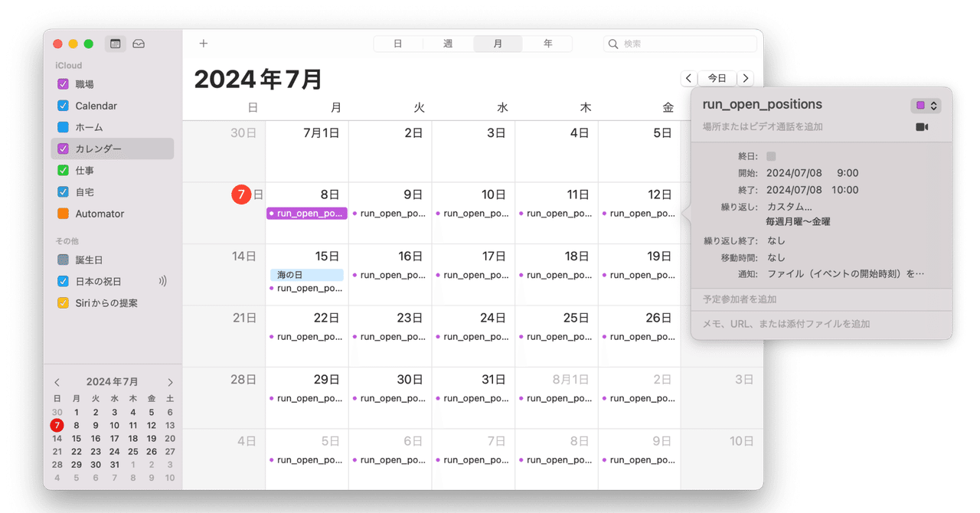Switch to the 年 view tab
The height and width of the screenshot is (513, 980).
[547, 44]
